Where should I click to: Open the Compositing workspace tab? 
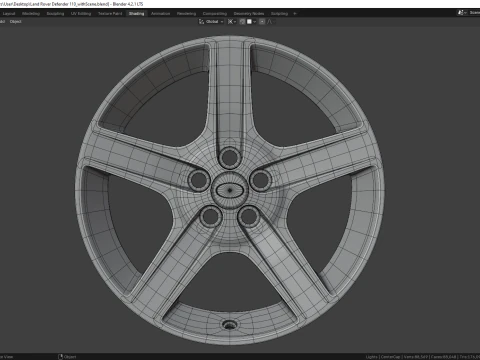[215, 14]
